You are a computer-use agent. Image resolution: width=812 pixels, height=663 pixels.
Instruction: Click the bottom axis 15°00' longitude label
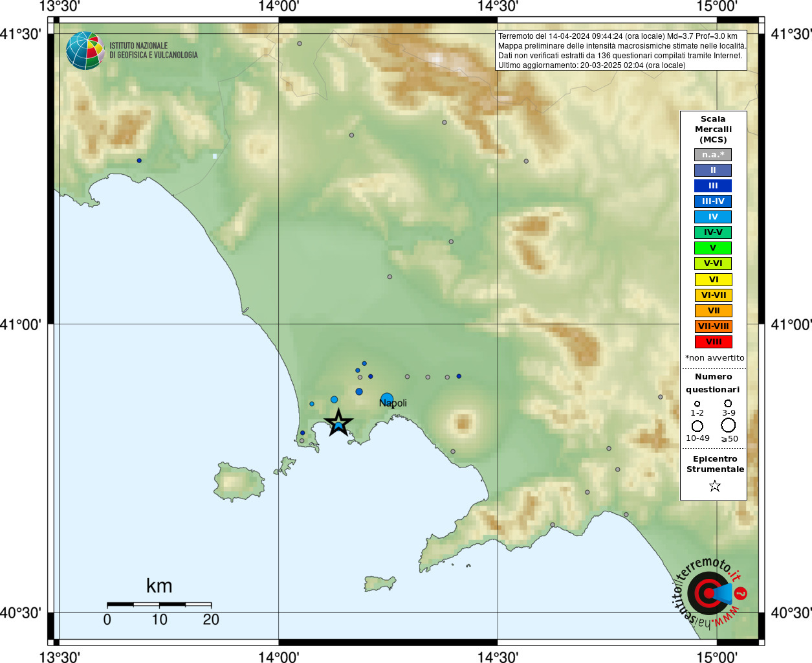(x=717, y=657)
